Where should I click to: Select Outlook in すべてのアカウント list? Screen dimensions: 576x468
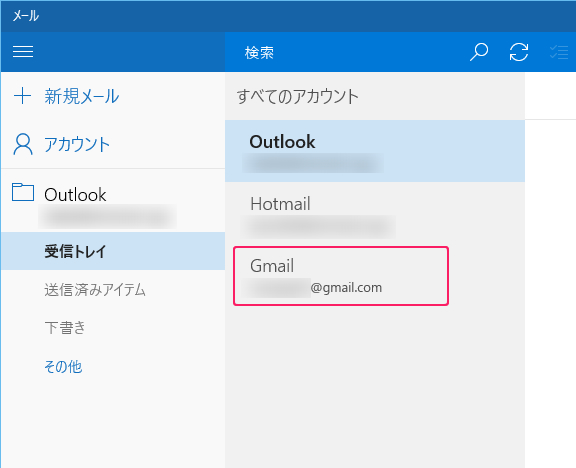pos(375,151)
